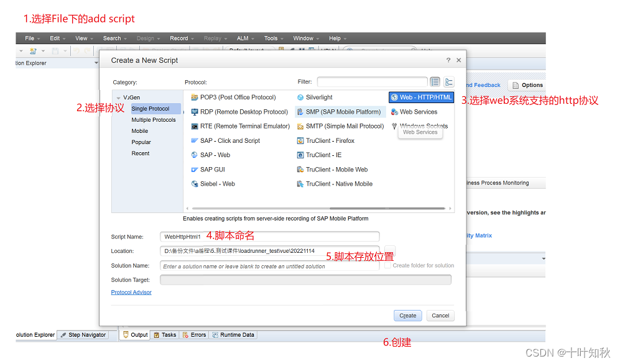Click the new script toolbar icon
Screen dimensions: 620x364
(x=33, y=51)
